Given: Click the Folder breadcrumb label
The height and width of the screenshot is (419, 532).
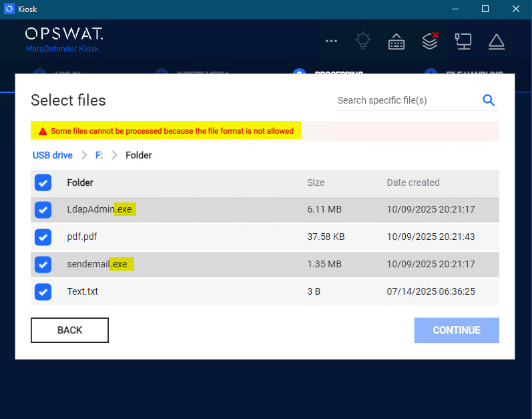Looking at the screenshot, I should [x=138, y=155].
